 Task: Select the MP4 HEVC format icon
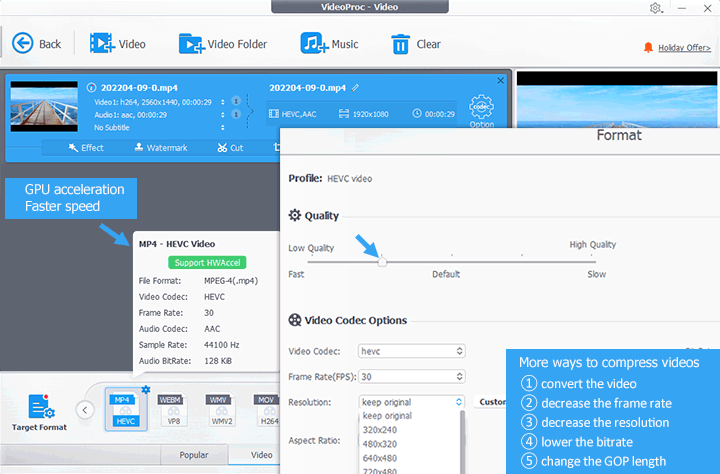126,409
